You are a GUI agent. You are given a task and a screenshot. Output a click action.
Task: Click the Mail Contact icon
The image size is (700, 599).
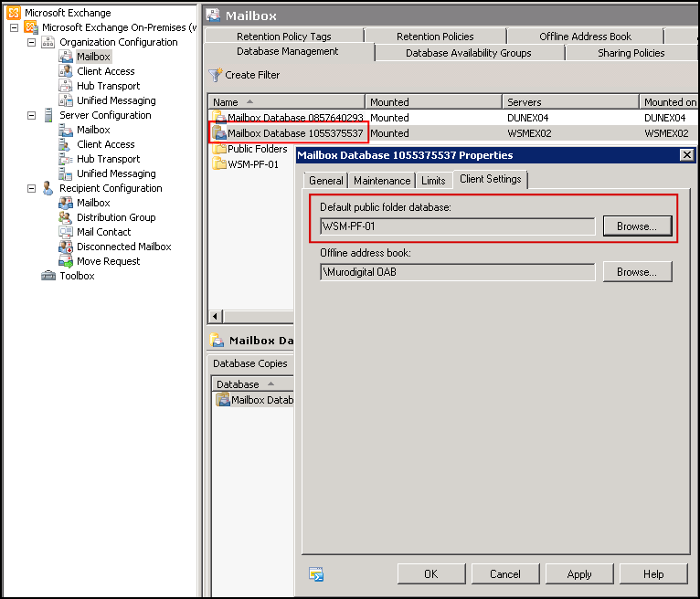click(x=66, y=232)
